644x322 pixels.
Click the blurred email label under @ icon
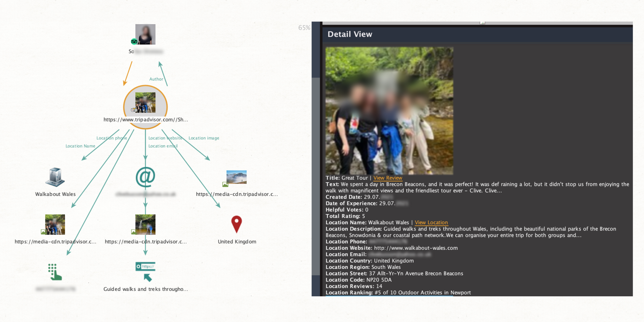[x=146, y=194]
